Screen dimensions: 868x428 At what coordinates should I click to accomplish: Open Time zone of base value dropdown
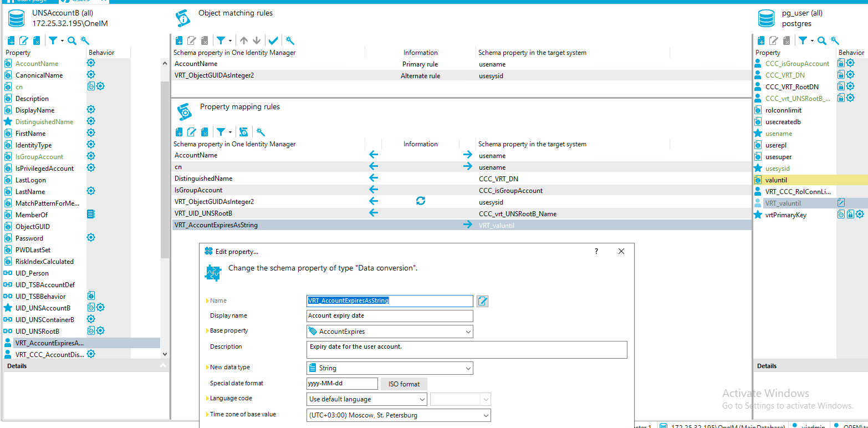486,415
